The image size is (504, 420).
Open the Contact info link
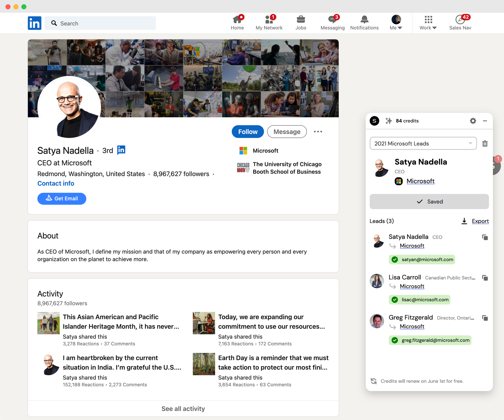[x=56, y=183]
